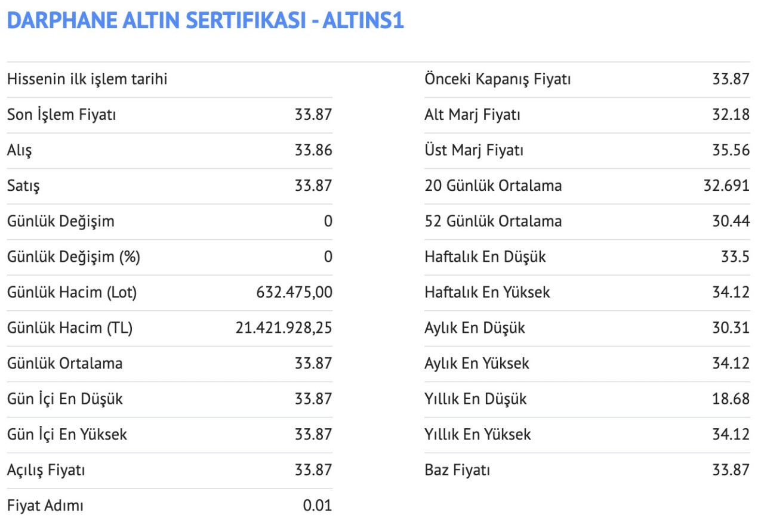Select the Günlük Hacim (Lot) value 632.475,00
Viewport: 764px width, 532px height.
(x=294, y=292)
